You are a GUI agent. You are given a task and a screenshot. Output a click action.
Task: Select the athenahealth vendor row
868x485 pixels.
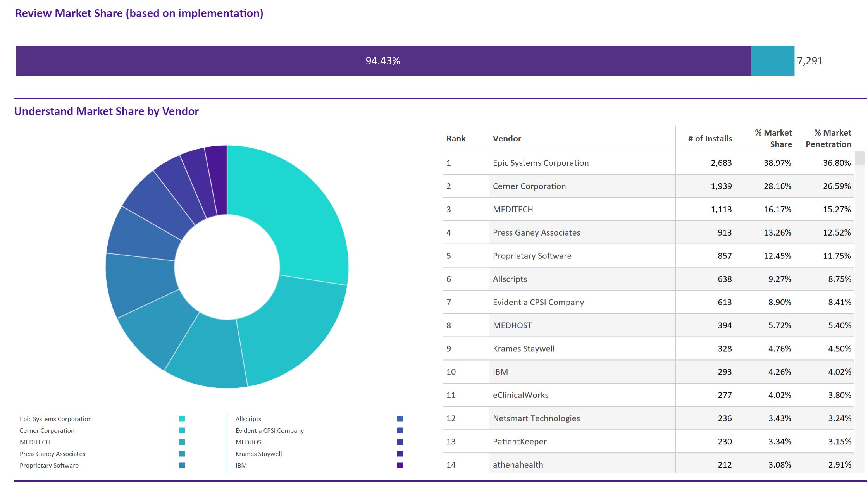pyautogui.click(x=518, y=465)
